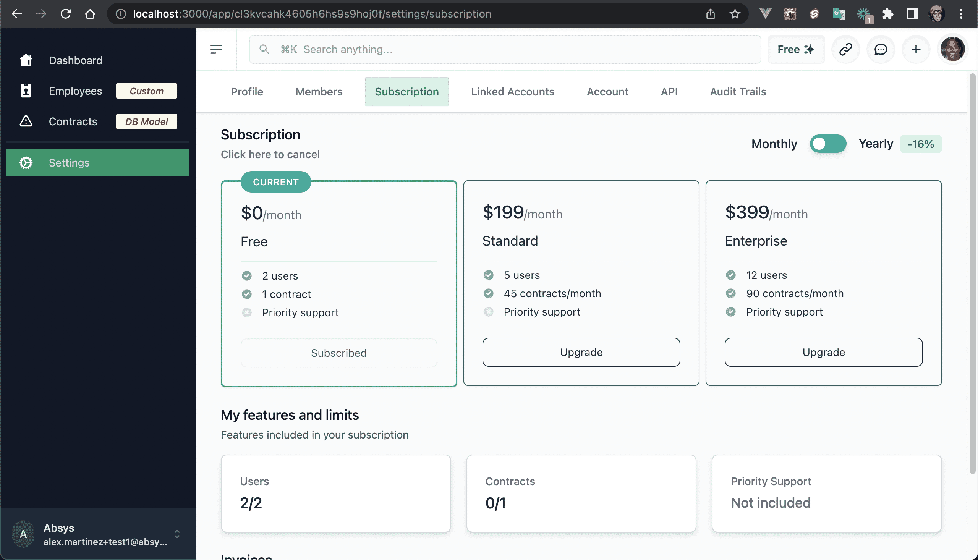Switch to the Members tab

[319, 92]
